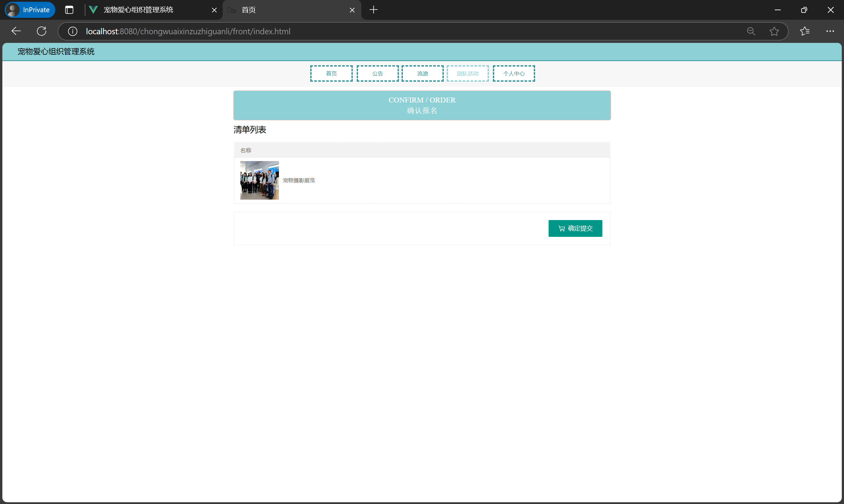Viewport: 844px width, 504px height.
Task: Select 团队活动 navigation item
Action: tap(467, 73)
